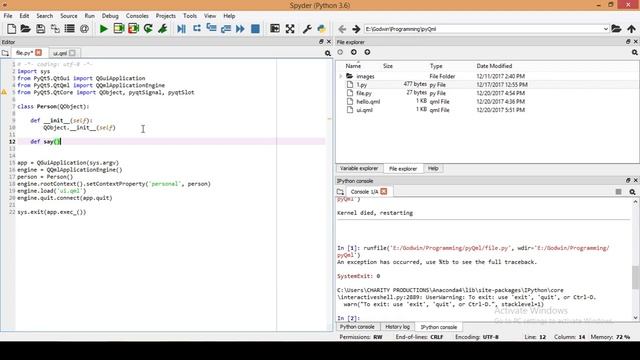Screen dimensions: 640x360
Task: Open the File menu
Action: [x=8, y=16]
